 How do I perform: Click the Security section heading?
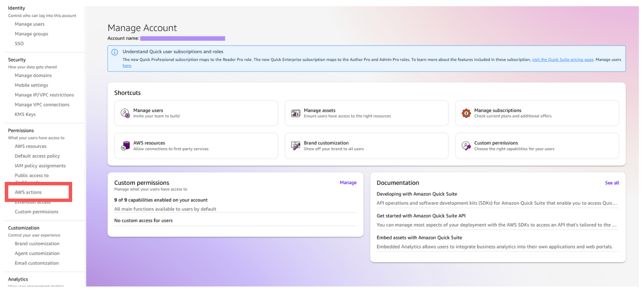pos(17,60)
